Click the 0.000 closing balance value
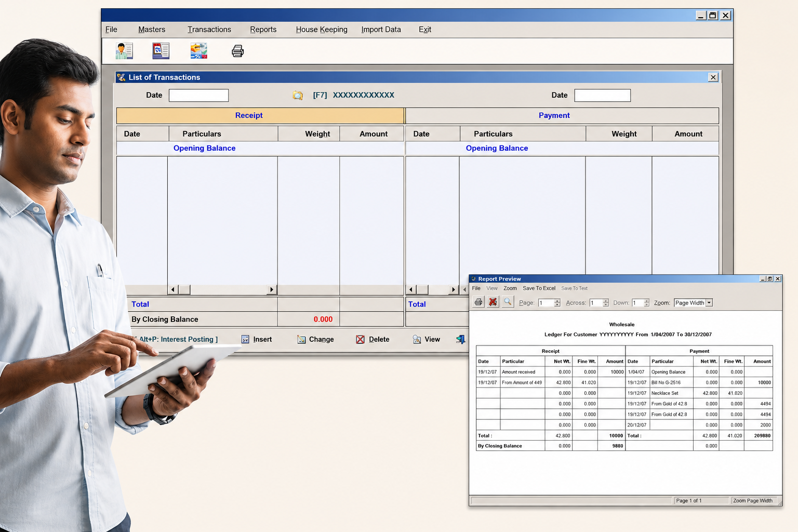798x532 pixels. tap(323, 320)
